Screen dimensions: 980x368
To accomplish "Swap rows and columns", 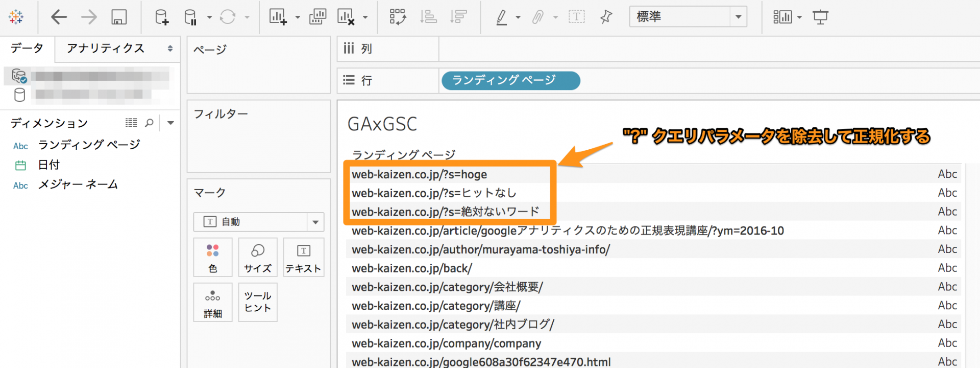I will (x=398, y=17).
